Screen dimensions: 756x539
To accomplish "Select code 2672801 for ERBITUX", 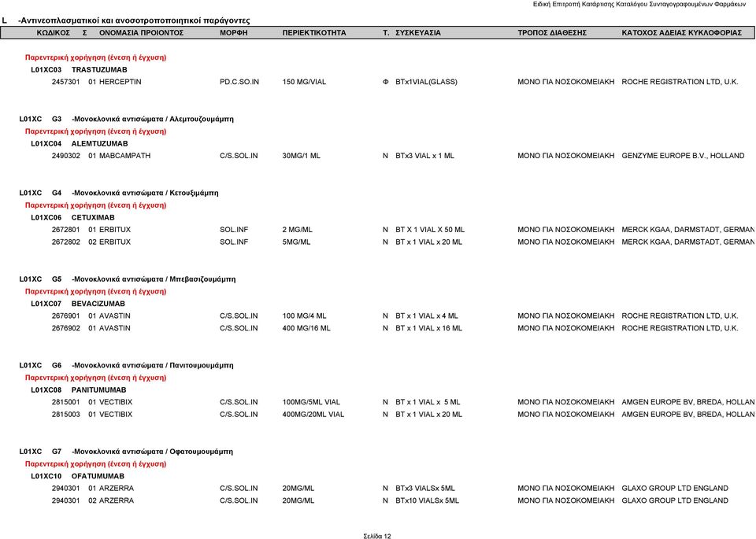I will tap(65, 230).
